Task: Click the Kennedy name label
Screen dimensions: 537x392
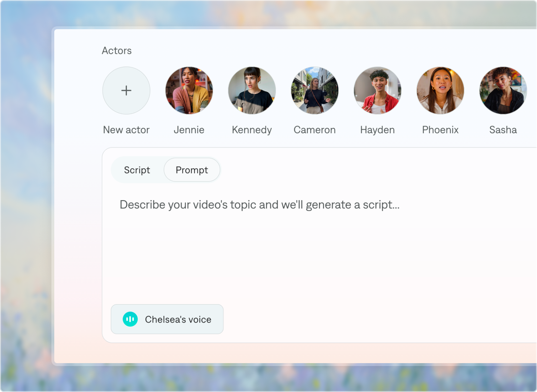Action: 252,130
